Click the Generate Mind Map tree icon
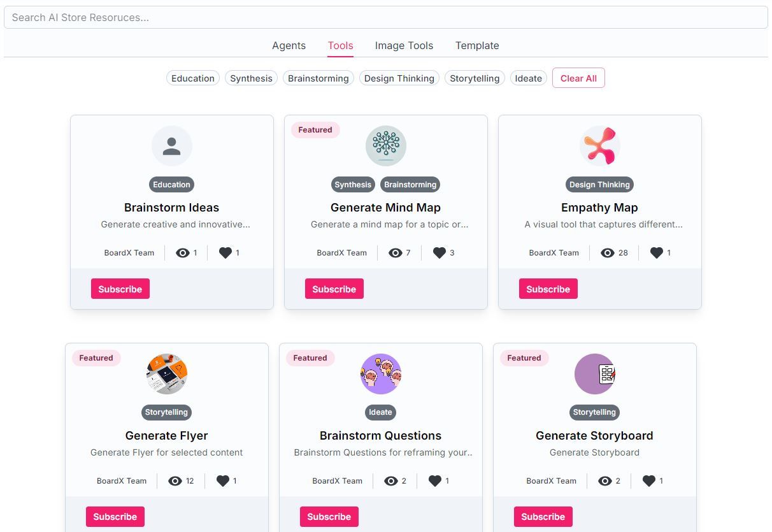Screen dimensions: 772x532 pos(386,146)
